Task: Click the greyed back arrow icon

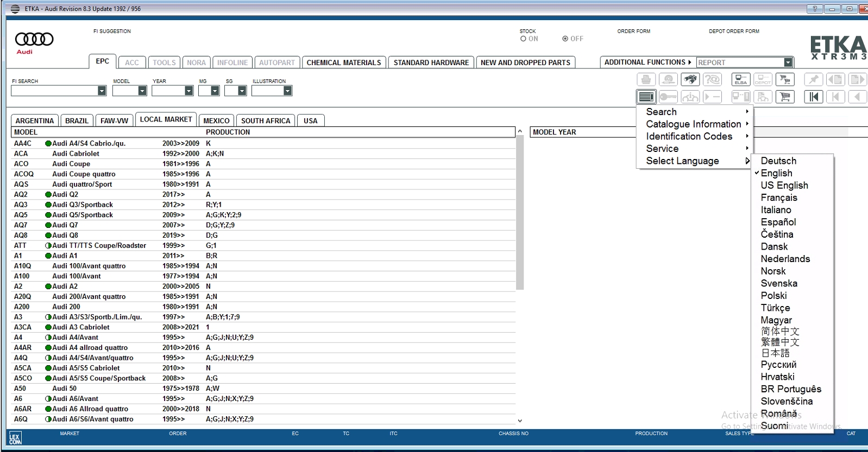Action: [857, 97]
